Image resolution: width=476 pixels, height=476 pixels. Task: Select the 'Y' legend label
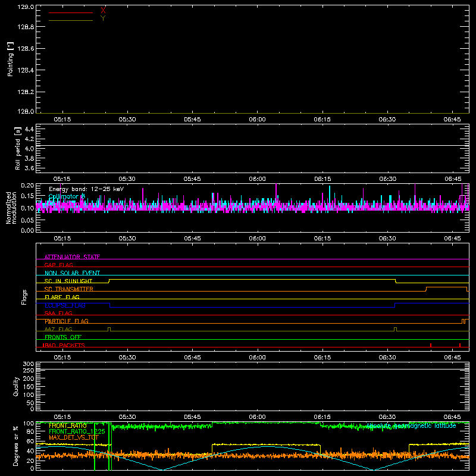coord(103,18)
